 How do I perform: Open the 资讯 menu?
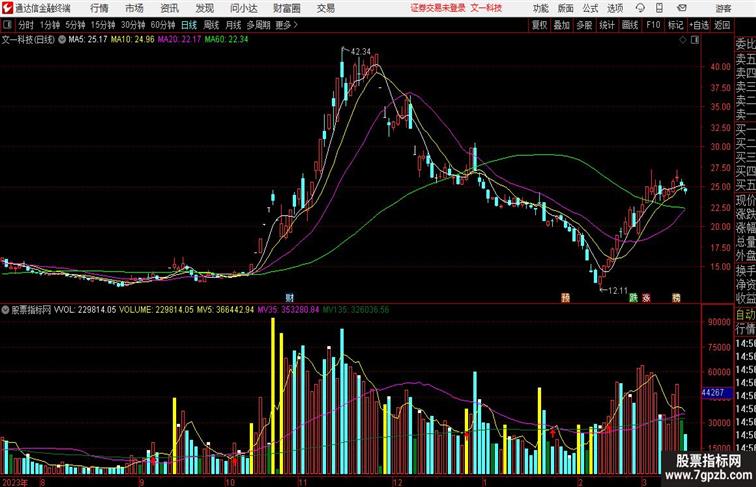(169, 8)
